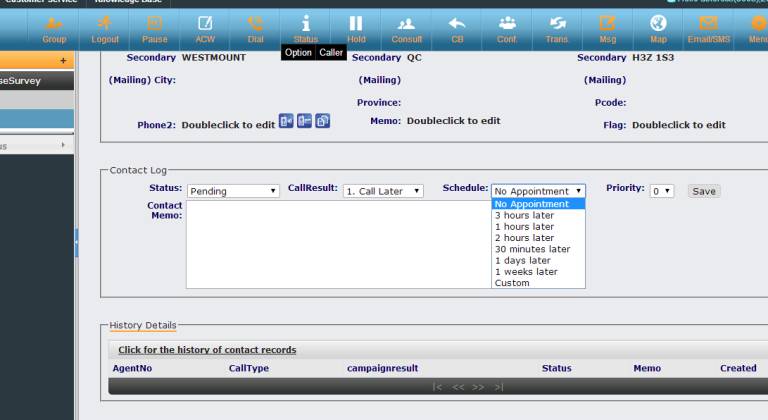Screen dimensions: 768x420
Task: Select '30 minutes later' schedule option
Action: (x=532, y=249)
